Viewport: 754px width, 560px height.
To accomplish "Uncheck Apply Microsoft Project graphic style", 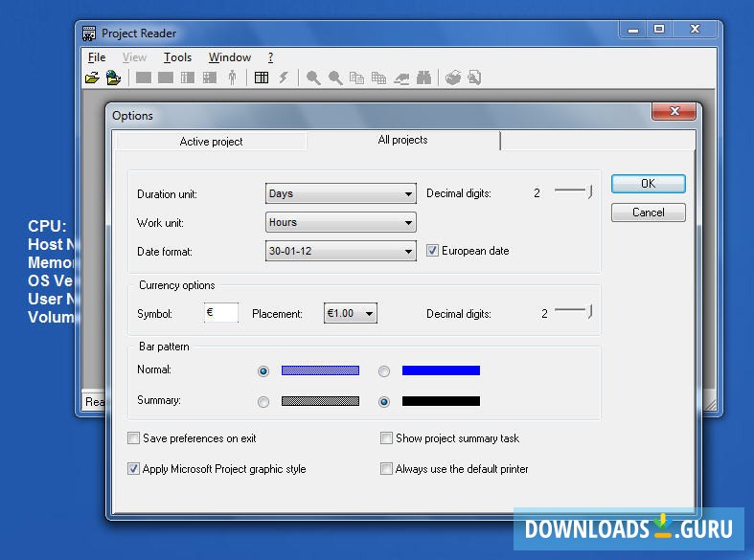I will point(134,469).
